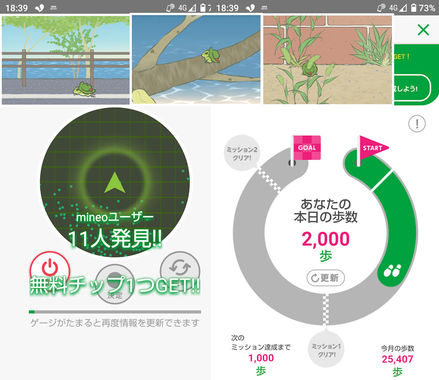The height and width of the screenshot is (380, 439).
Task: Tap the gray refresh arrows icon
Action: click(x=180, y=268)
